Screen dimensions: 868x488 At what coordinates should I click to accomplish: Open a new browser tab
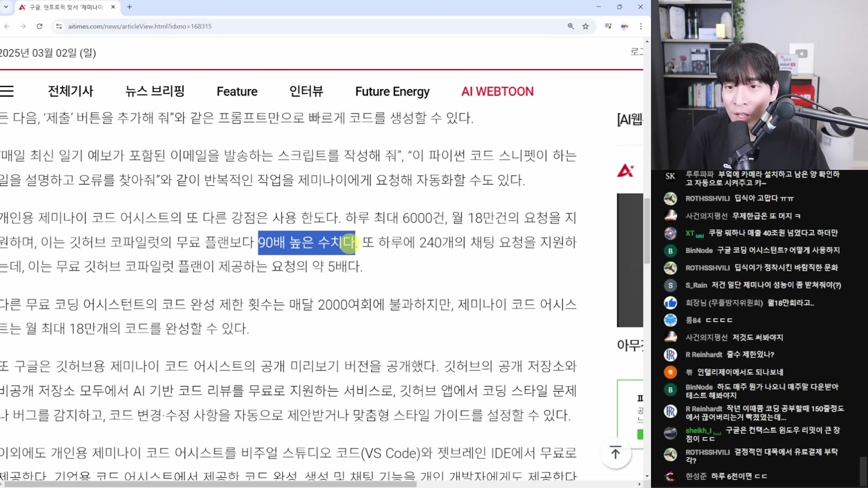pos(129,7)
